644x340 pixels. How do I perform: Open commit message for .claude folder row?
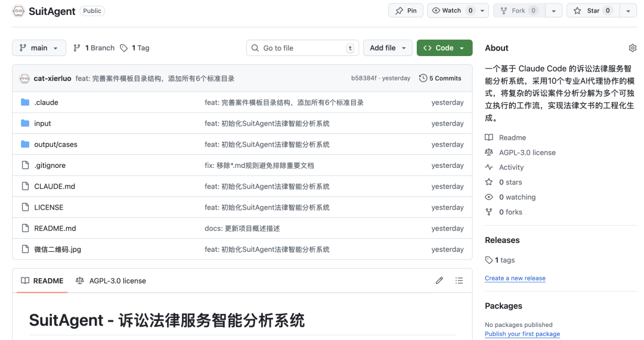tap(284, 102)
